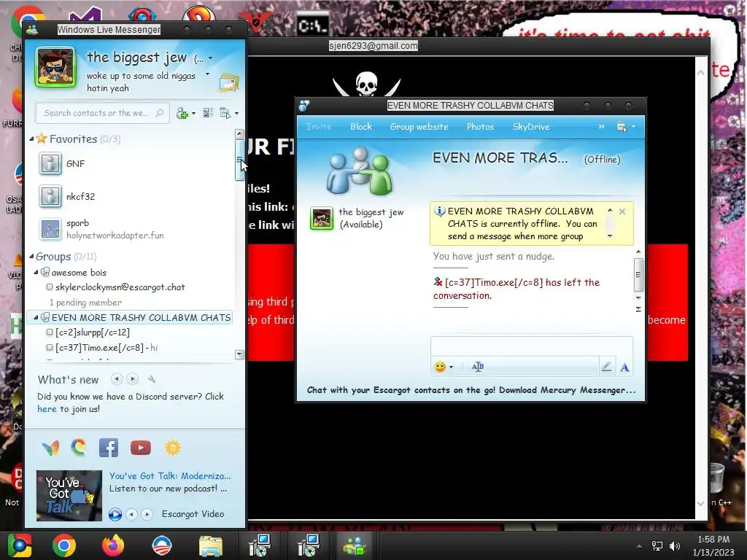The height and width of the screenshot is (560, 747).
Task: Select the [c=37]Timo.exe[/c=8] contact in list
Action: tap(102, 348)
